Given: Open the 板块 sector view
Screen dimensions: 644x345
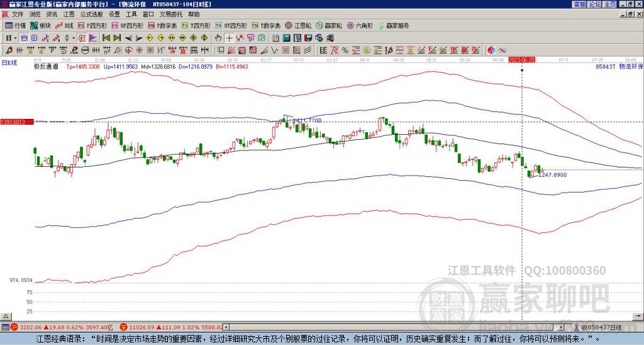Looking at the screenshot, I should tap(40, 25).
